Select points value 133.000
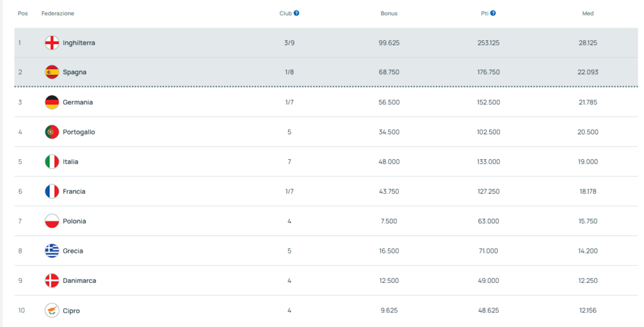The image size is (644, 327). 488,162
